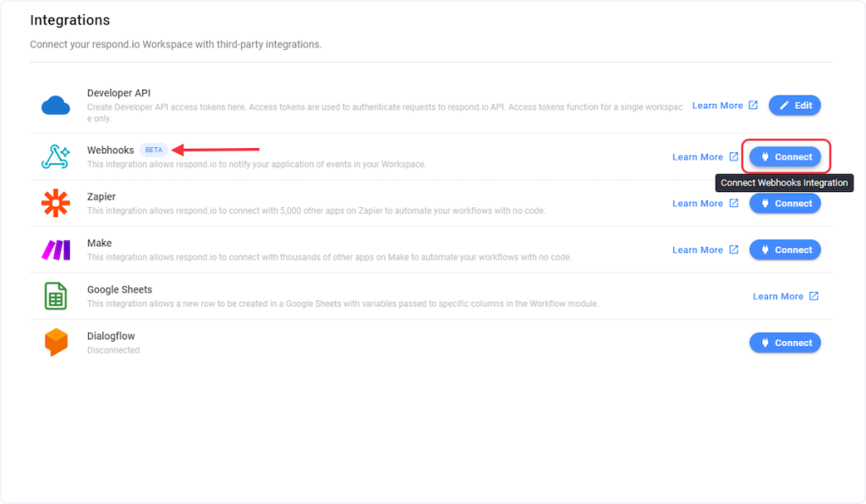Open Learn More link for Zapier

[697, 203]
